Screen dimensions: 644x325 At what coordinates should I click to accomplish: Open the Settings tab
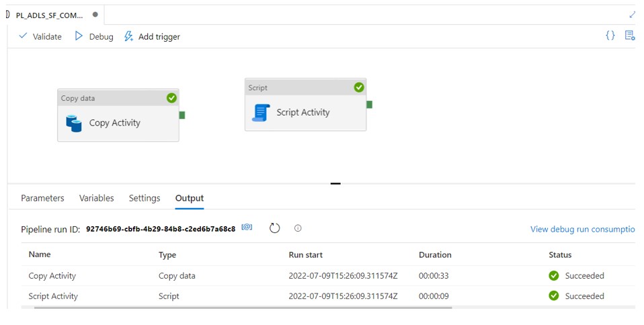click(x=145, y=198)
